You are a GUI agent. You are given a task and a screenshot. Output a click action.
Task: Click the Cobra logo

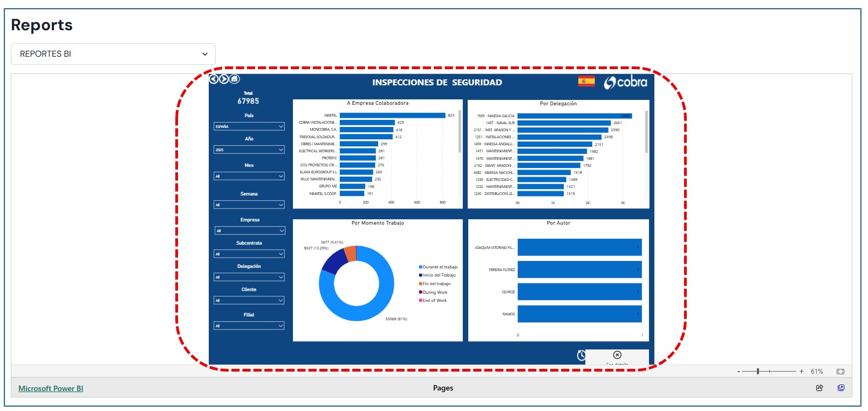click(x=626, y=82)
